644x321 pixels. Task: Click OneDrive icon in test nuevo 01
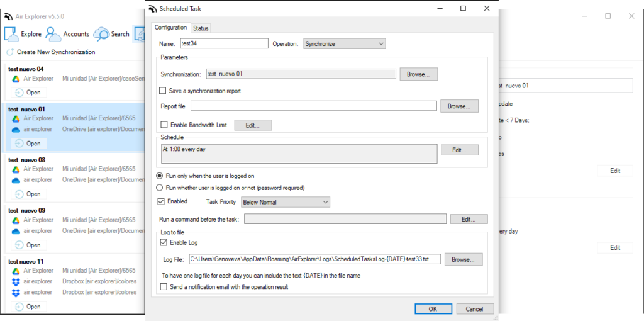coord(16,130)
